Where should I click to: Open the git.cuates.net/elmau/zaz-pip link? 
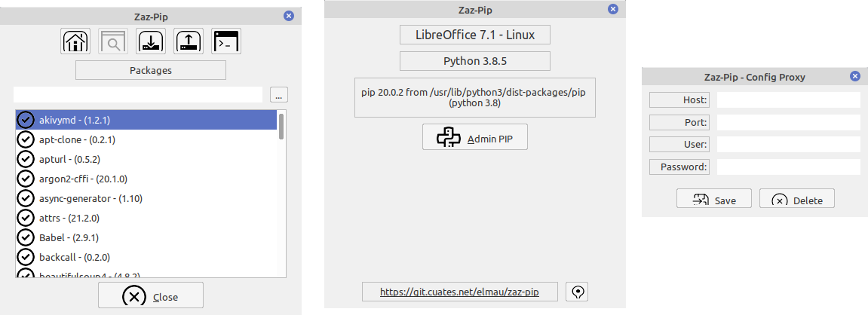(459, 291)
